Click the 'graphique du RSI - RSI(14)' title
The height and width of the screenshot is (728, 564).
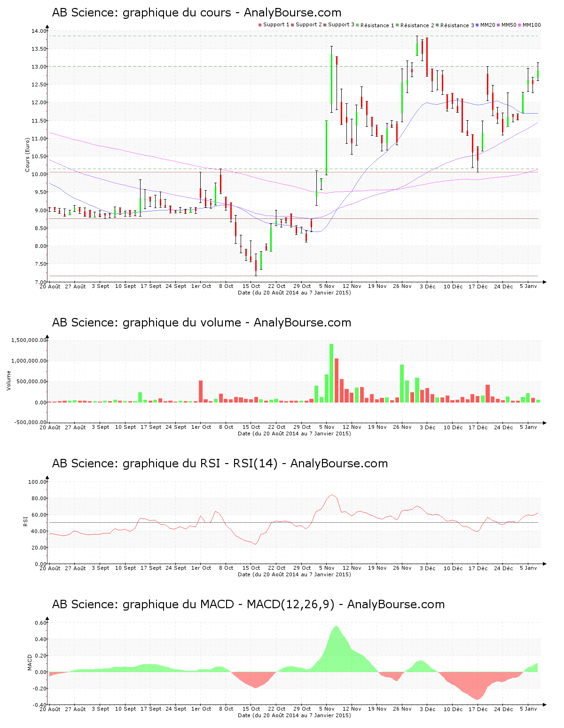pyautogui.click(x=200, y=464)
